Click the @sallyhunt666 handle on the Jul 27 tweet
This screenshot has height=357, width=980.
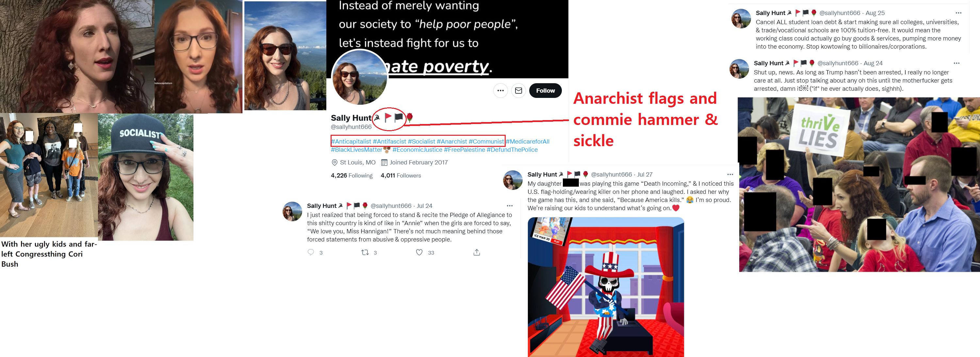[612, 175]
